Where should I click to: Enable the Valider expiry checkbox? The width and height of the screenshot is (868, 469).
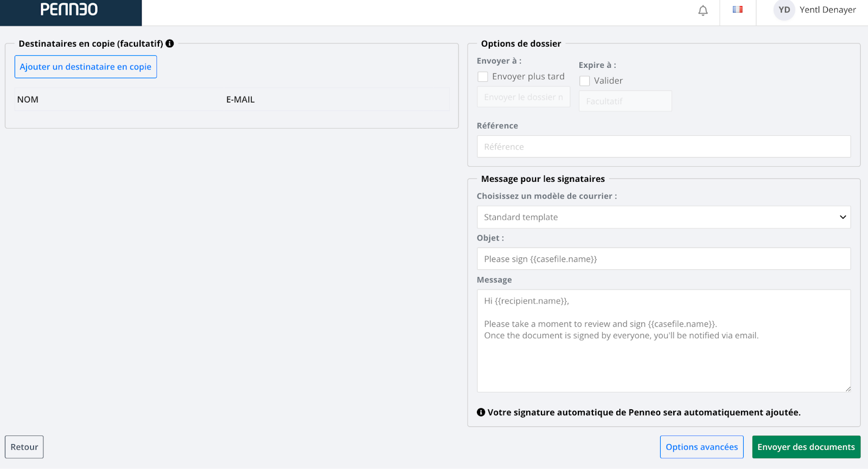584,81
